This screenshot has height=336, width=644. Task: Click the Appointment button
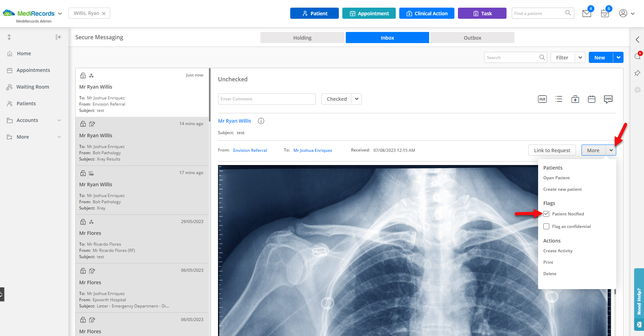[369, 13]
